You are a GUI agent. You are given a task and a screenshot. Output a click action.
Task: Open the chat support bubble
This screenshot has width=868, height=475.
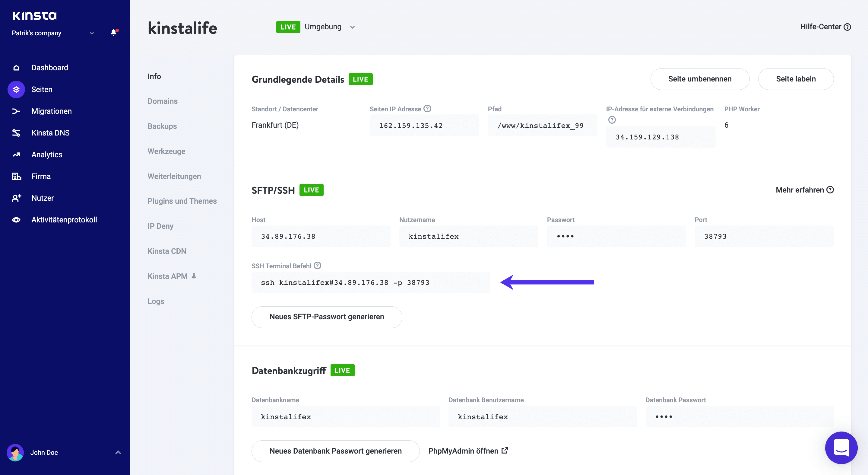pos(841,448)
